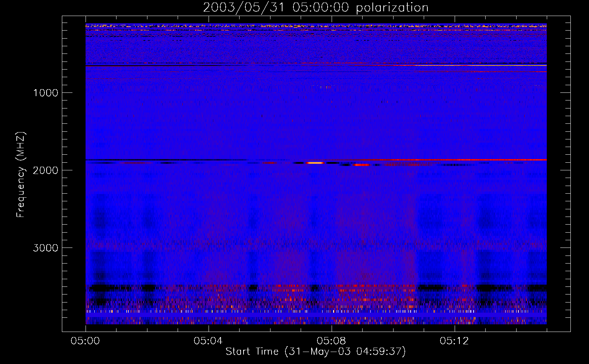Click the 3000 frequency tick label

(46, 248)
